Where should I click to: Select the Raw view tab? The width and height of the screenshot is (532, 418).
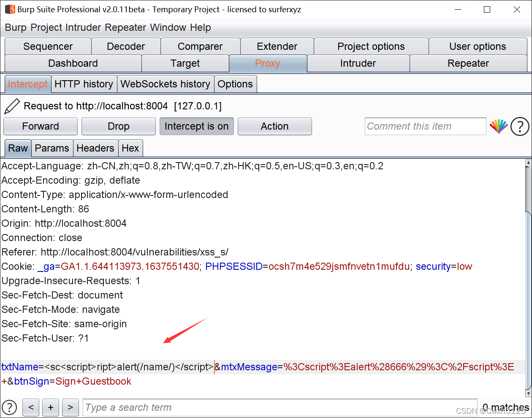point(18,148)
